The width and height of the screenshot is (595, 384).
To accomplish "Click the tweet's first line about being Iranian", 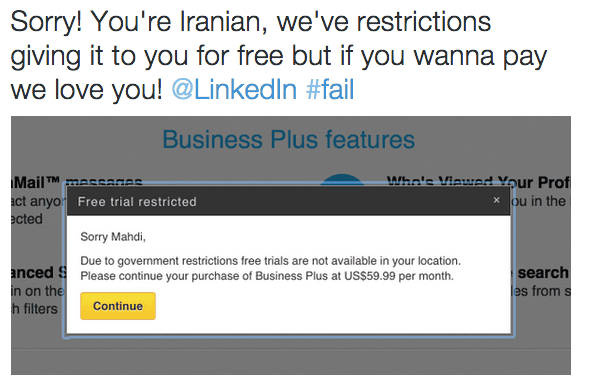I will tap(251, 21).
